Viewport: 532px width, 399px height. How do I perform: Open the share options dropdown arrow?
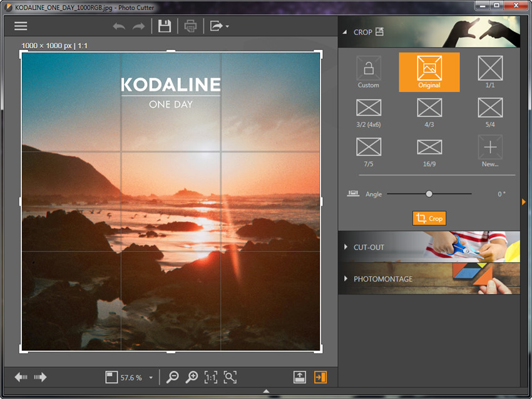[227, 26]
